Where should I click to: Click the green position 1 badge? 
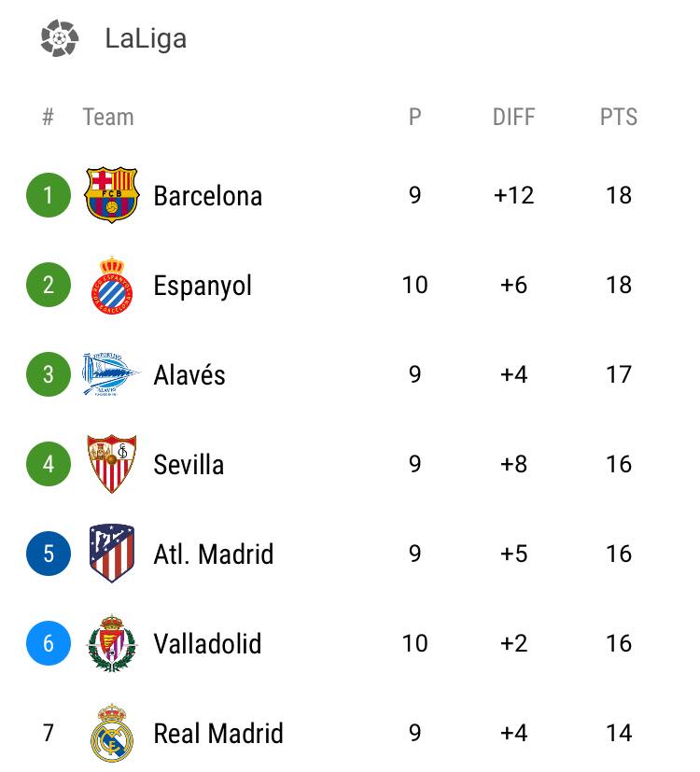(x=49, y=195)
